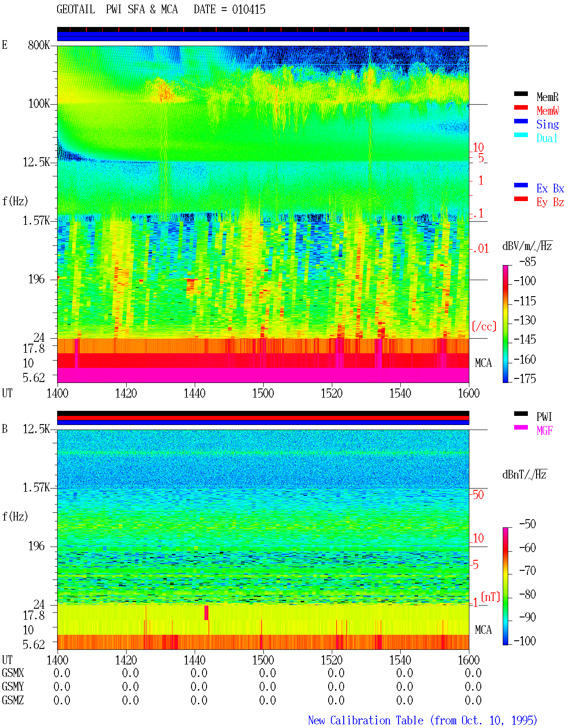Click the -50 color bar value
The width and height of the screenshot is (585, 728).
[527, 524]
